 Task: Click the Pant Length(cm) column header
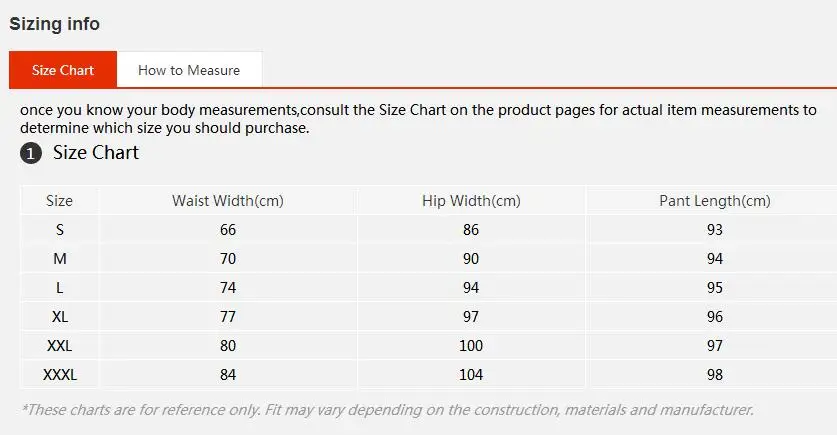click(x=714, y=201)
